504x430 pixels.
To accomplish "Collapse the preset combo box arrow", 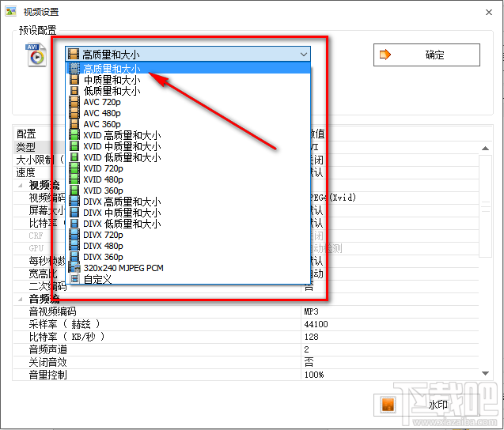I will [x=304, y=55].
